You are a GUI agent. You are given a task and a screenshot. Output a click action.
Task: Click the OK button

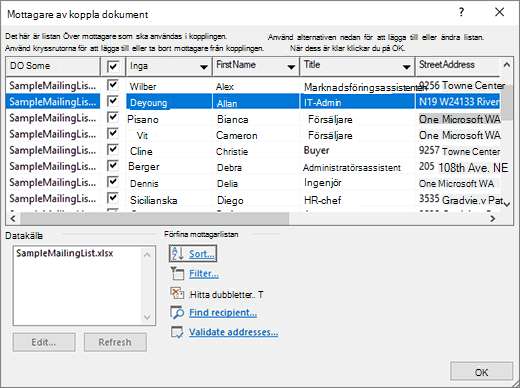(481, 371)
